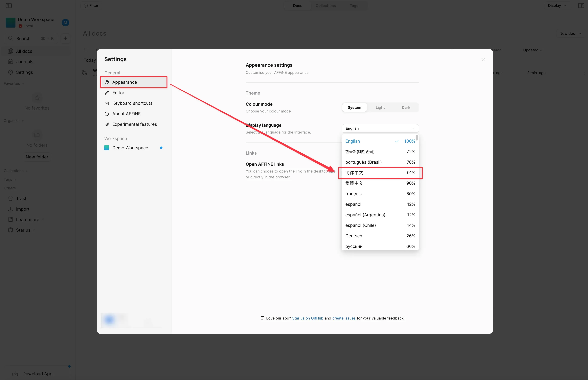
Task: Expand the Collections section
Action: pos(15,171)
